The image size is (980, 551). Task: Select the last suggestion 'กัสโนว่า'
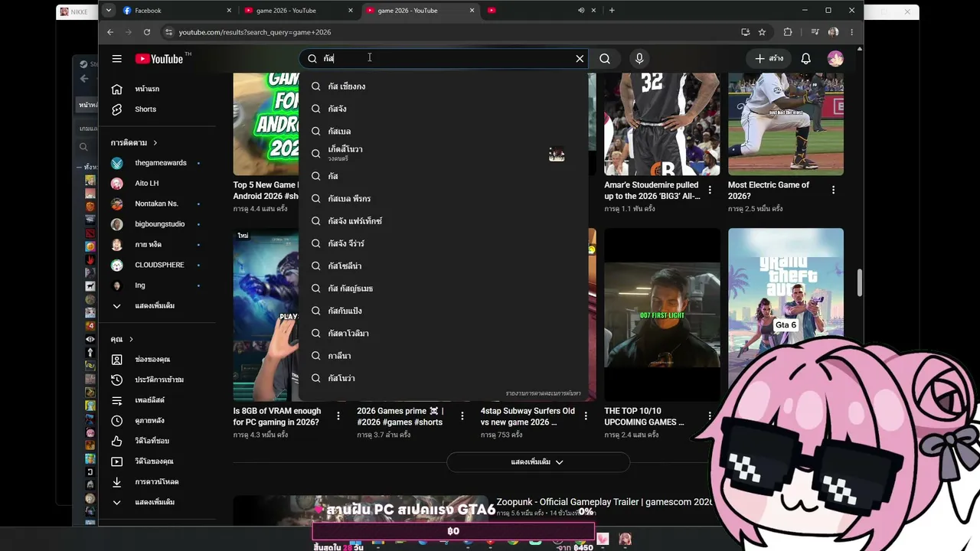[x=444, y=378]
